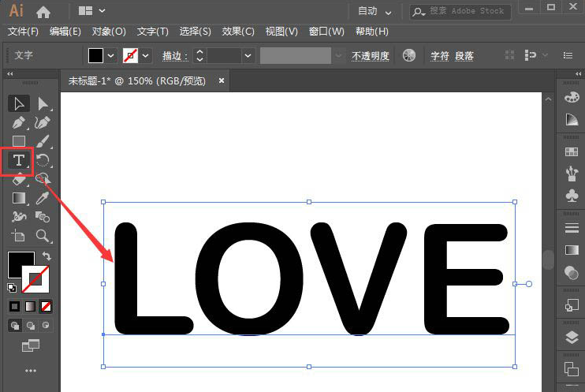Enable Draw Behind mode
The image size is (585, 392).
(x=30, y=326)
